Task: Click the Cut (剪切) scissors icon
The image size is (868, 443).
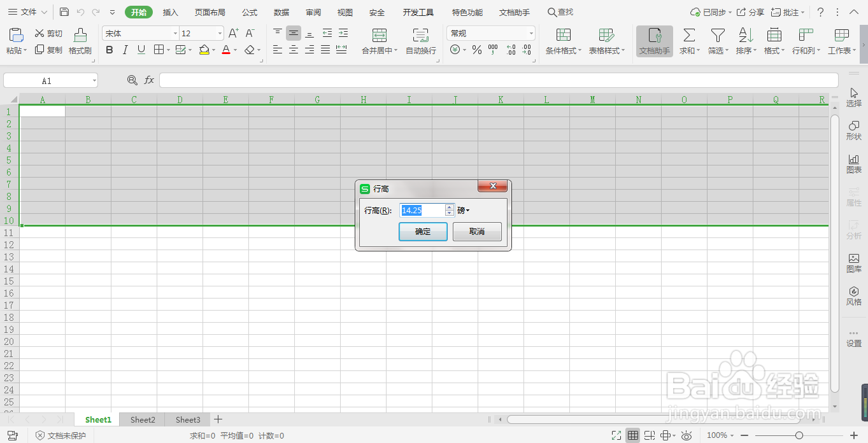Action: click(39, 33)
